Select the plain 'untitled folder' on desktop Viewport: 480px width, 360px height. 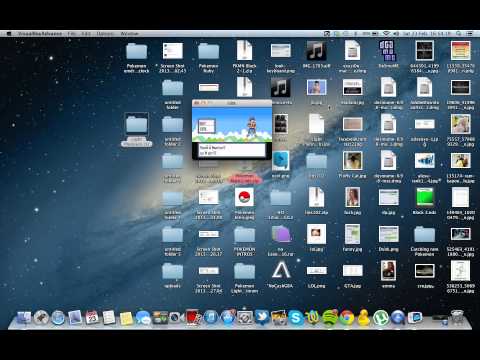click(172, 95)
